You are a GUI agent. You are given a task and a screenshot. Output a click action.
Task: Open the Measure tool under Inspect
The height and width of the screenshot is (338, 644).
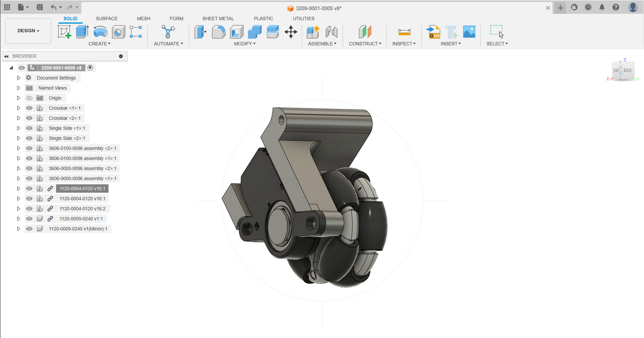404,32
